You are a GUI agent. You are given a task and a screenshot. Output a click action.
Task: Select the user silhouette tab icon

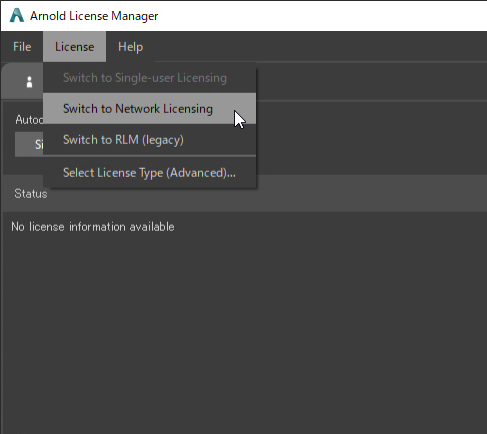29,82
